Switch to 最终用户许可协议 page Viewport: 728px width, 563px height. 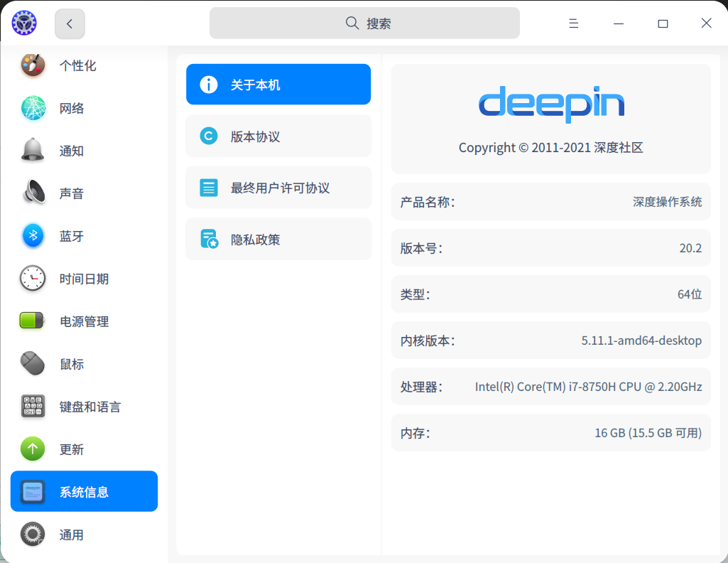click(x=278, y=188)
